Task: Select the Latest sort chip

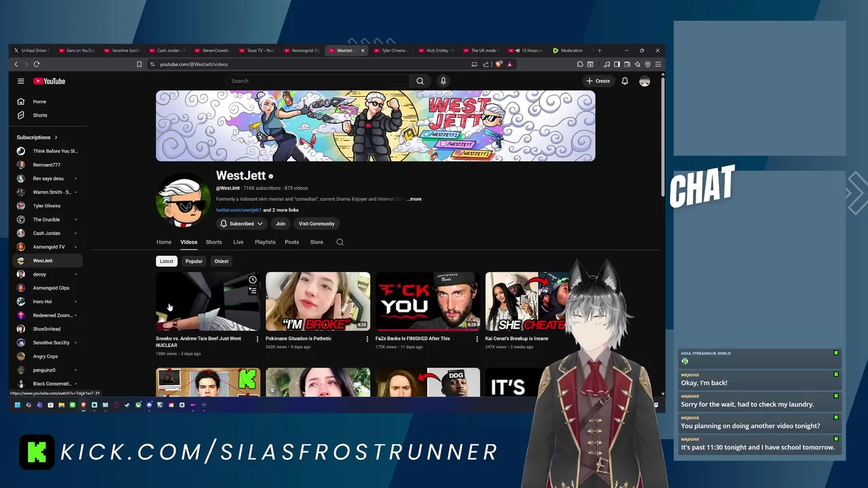Action: click(166, 261)
